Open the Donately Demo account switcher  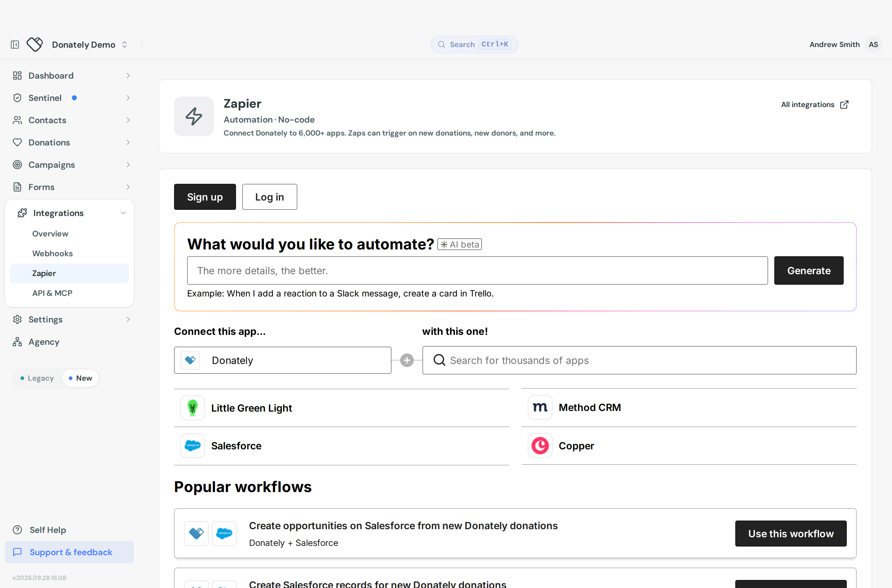[90, 45]
